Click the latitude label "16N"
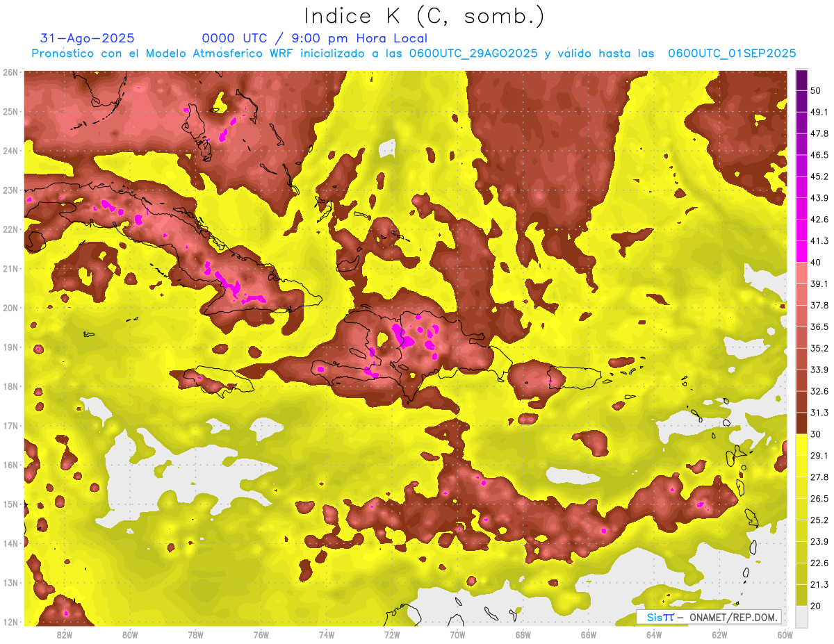This screenshot has width=834, height=644. tap(10, 465)
